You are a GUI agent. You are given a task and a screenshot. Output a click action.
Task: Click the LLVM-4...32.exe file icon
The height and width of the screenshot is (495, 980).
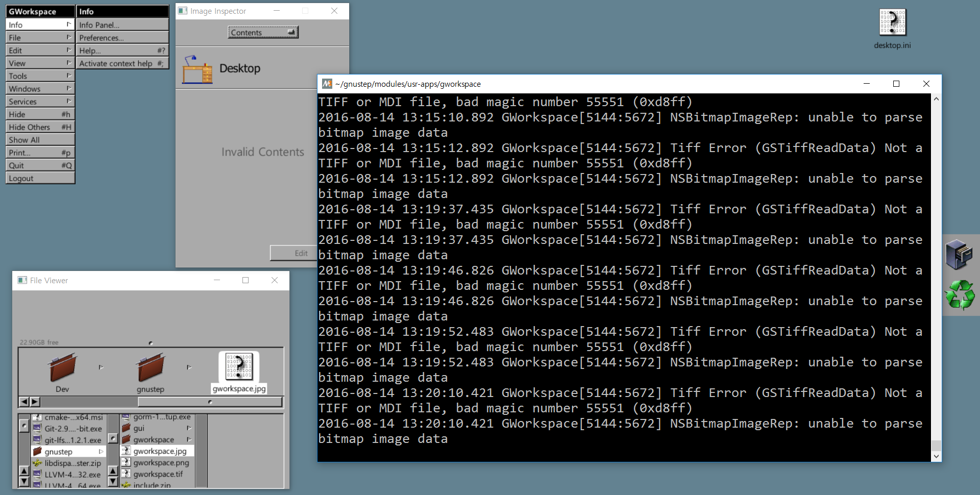(37, 474)
